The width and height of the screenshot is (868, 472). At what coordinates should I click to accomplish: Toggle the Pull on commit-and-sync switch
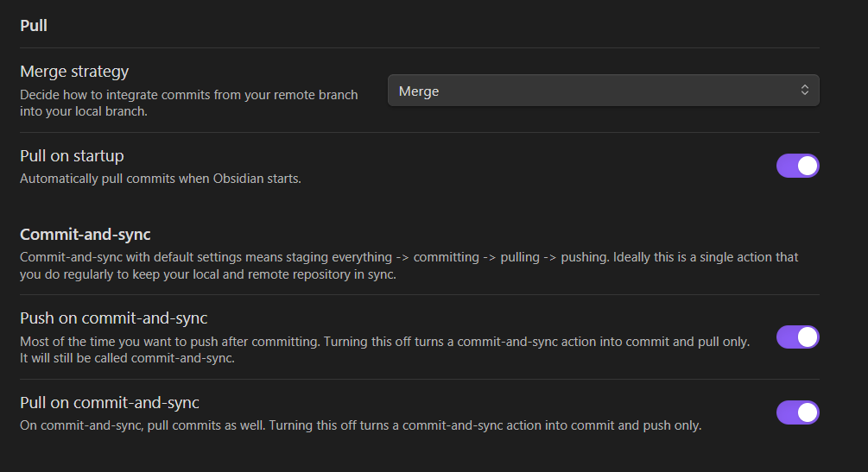797,412
